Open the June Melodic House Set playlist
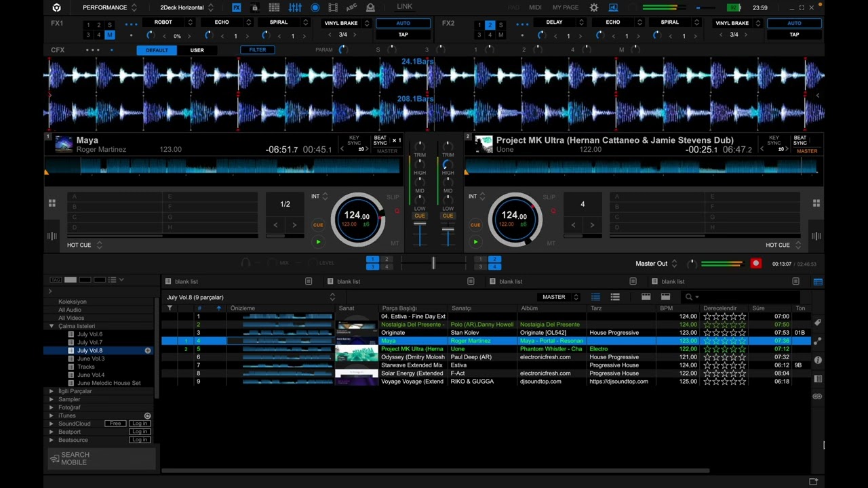 tap(108, 383)
